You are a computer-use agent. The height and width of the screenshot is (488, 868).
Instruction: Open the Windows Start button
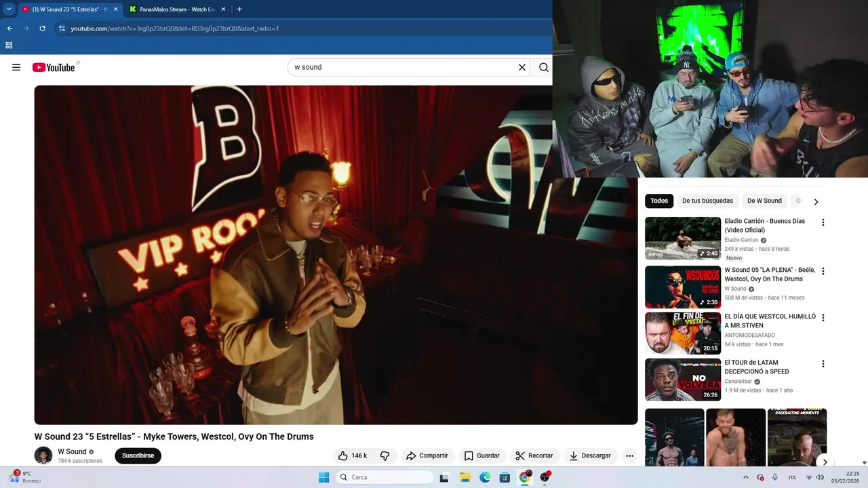click(323, 477)
